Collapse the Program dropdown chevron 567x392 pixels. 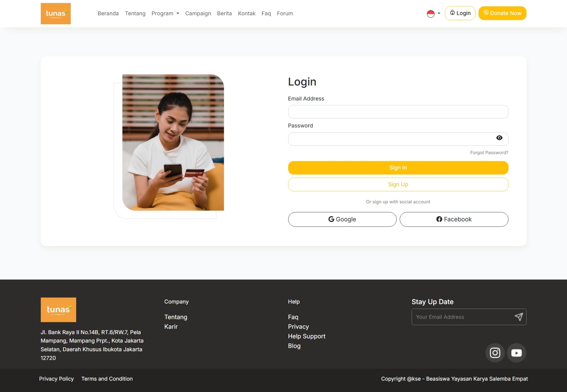tap(177, 14)
